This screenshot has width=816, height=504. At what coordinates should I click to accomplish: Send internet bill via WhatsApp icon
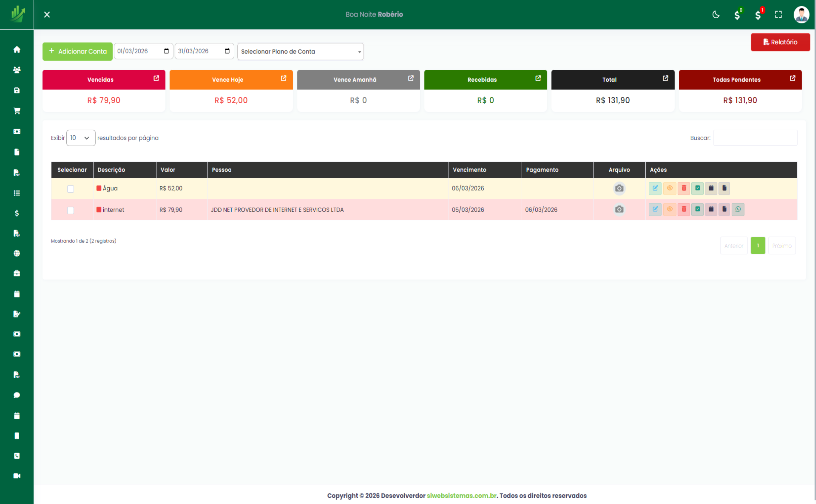[x=738, y=209]
